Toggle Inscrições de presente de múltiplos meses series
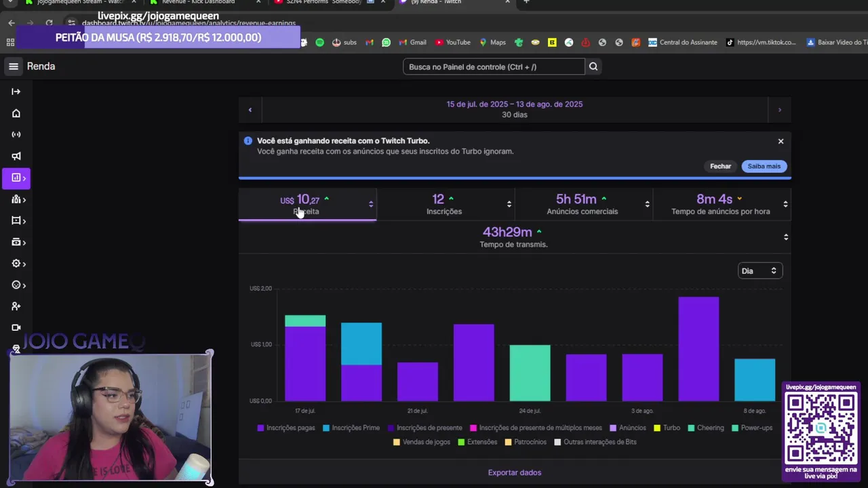868x488 pixels. pyautogui.click(x=536, y=428)
